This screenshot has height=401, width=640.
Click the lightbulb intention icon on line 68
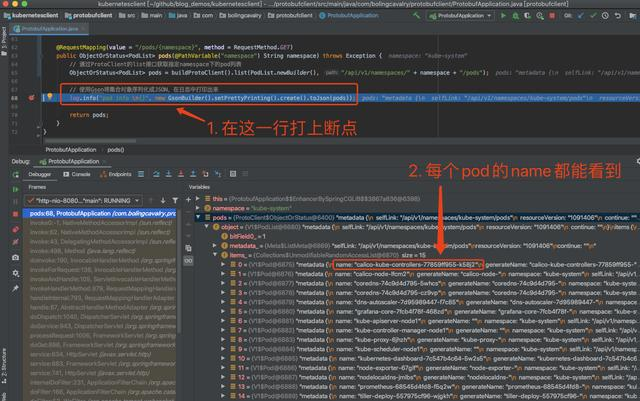[50, 97]
